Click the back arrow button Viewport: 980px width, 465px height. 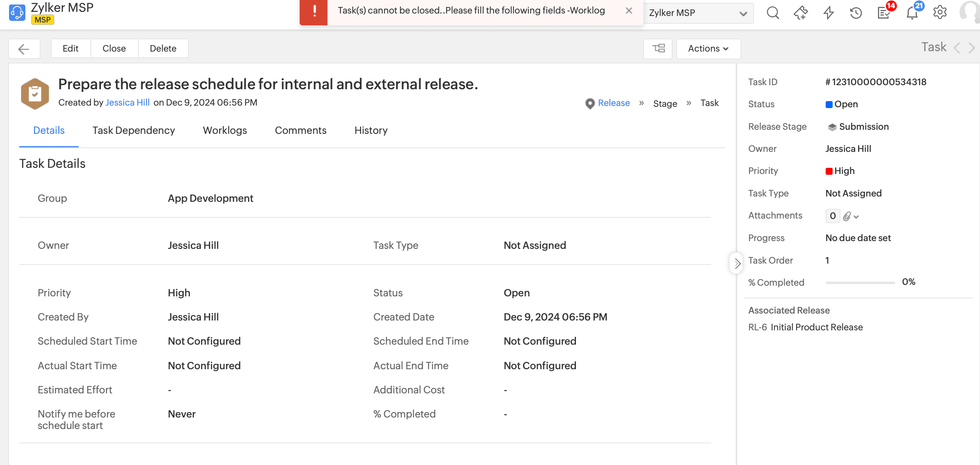24,49
